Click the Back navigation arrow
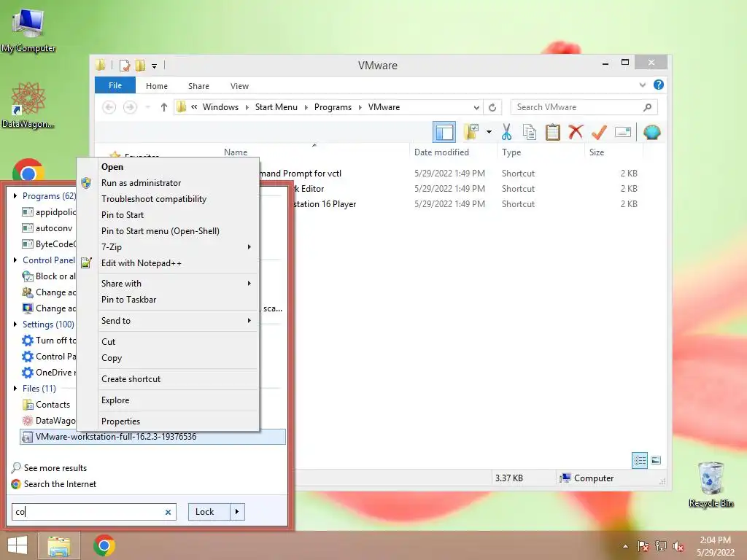The height and width of the screenshot is (560, 747). (x=109, y=107)
